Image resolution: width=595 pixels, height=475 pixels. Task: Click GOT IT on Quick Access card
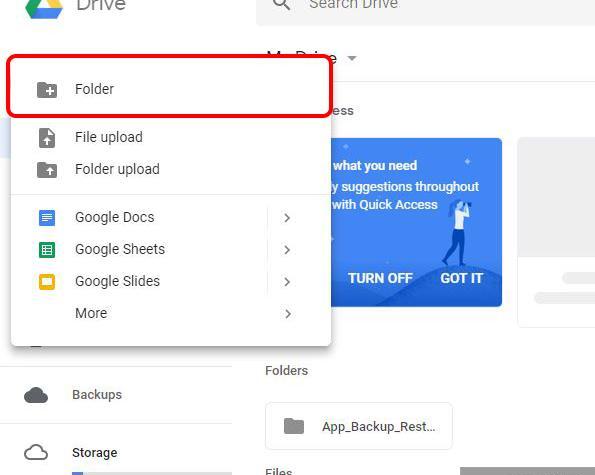tap(461, 278)
